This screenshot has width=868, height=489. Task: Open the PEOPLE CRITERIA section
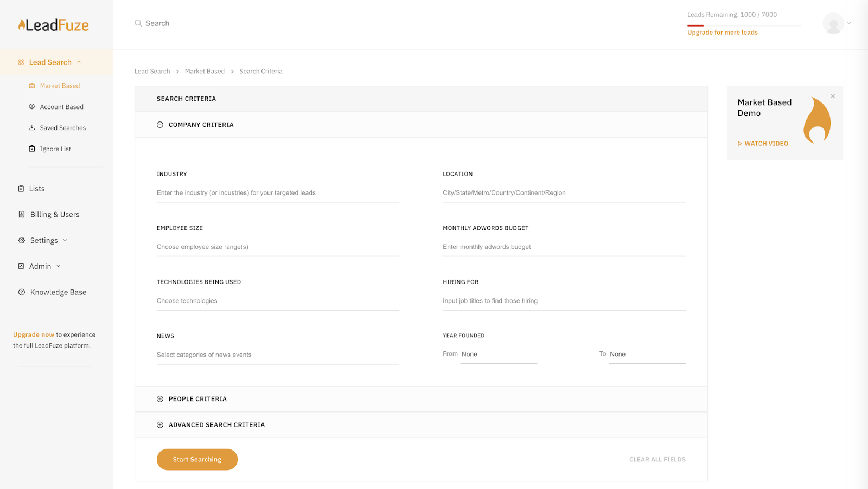click(159, 398)
